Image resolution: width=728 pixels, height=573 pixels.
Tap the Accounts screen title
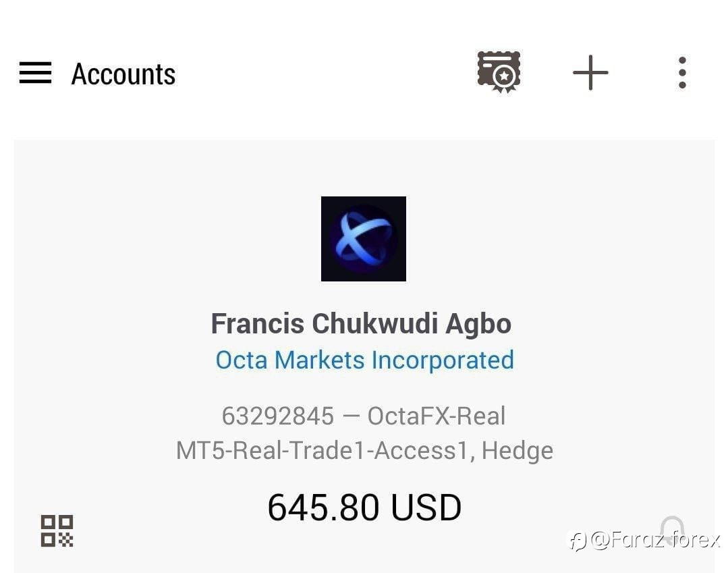click(123, 74)
